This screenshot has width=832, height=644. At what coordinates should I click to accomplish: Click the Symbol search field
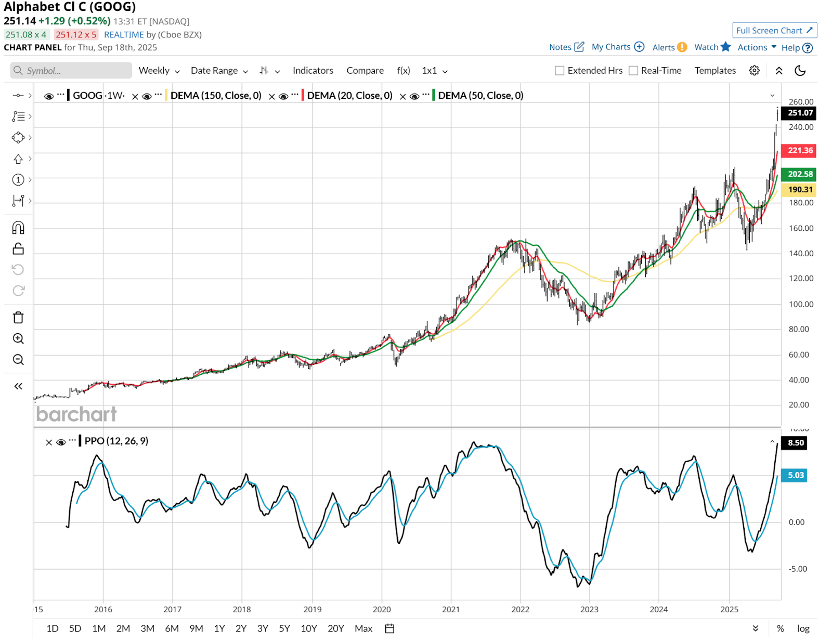[x=71, y=71]
